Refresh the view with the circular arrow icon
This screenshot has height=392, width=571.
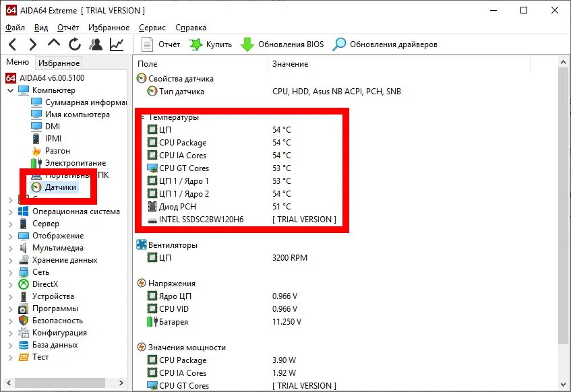click(x=75, y=44)
